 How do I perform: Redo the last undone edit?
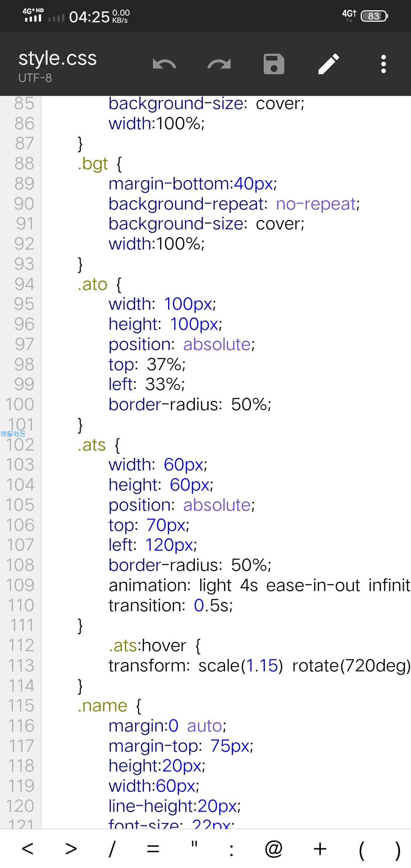219,64
